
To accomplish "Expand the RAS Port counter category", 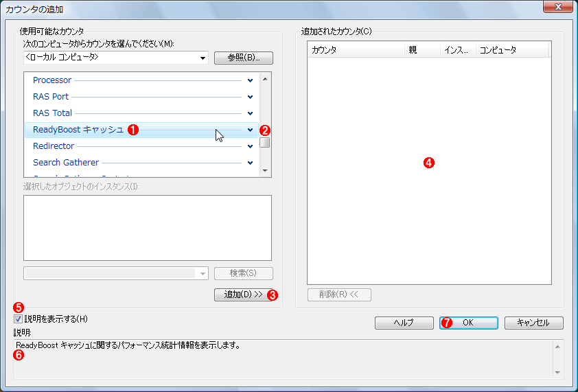I will click(x=250, y=97).
